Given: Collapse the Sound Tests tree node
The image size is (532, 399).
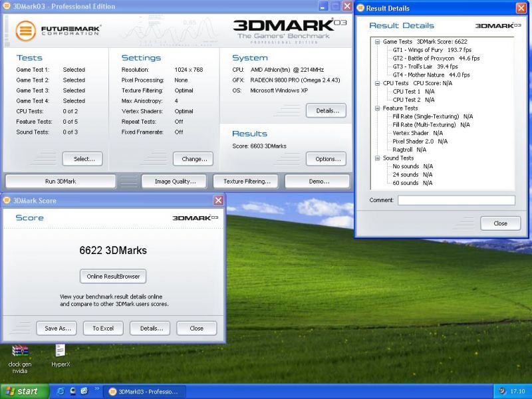Looking at the screenshot, I should coord(377,158).
